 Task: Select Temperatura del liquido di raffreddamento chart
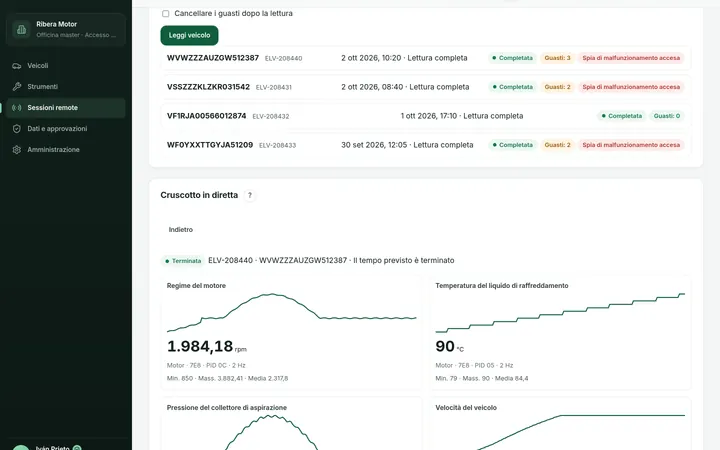[560, 332]
